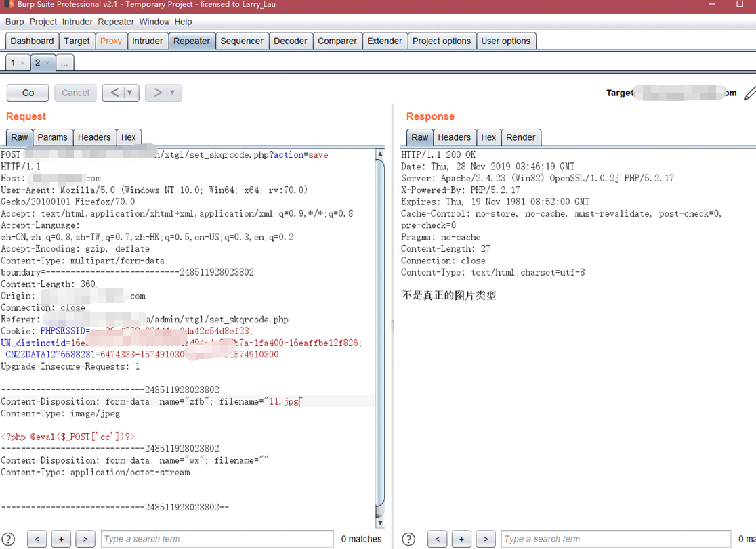Focus the response search term field
Image resolution: width=756 pixels, height=549 pixels.
pyautogui.click(x=616, y=539)
